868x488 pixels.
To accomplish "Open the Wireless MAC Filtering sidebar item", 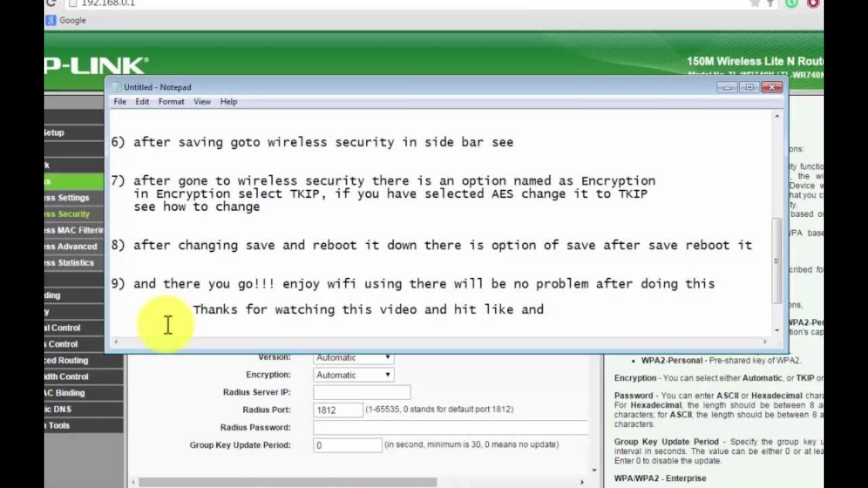I will pos(74,230).
